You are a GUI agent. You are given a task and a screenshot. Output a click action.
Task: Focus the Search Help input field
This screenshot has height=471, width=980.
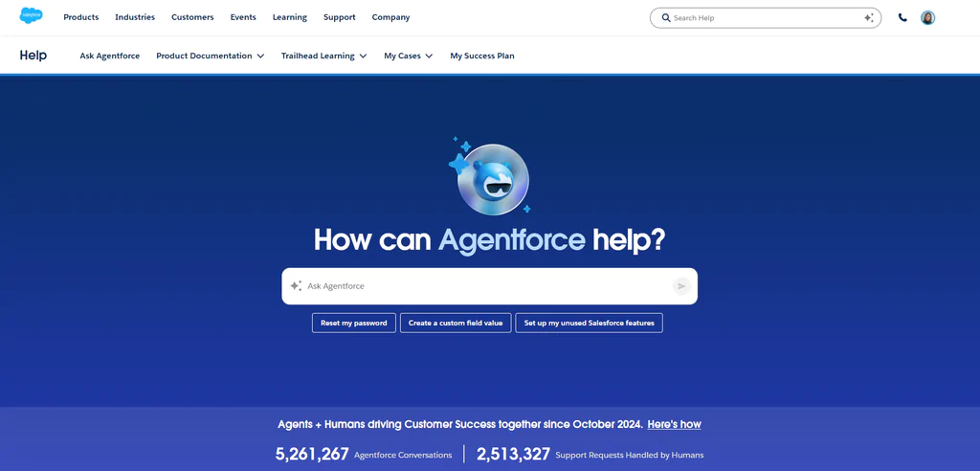(766, 18)
